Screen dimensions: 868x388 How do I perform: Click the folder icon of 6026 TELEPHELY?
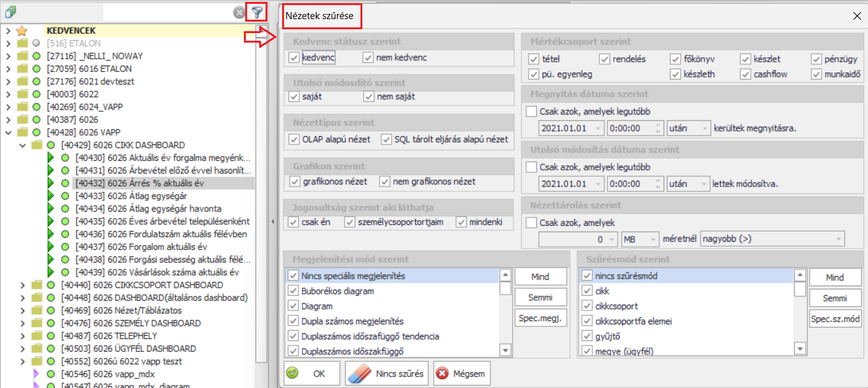point(37,336)
